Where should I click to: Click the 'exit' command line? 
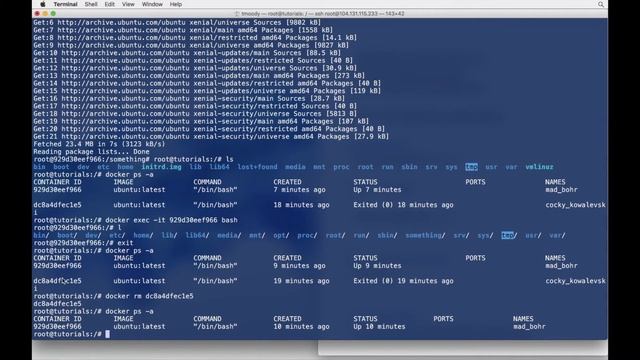83,243
